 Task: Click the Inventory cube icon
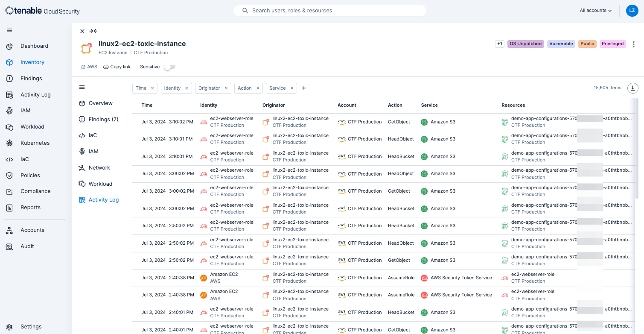coord(9,62)
